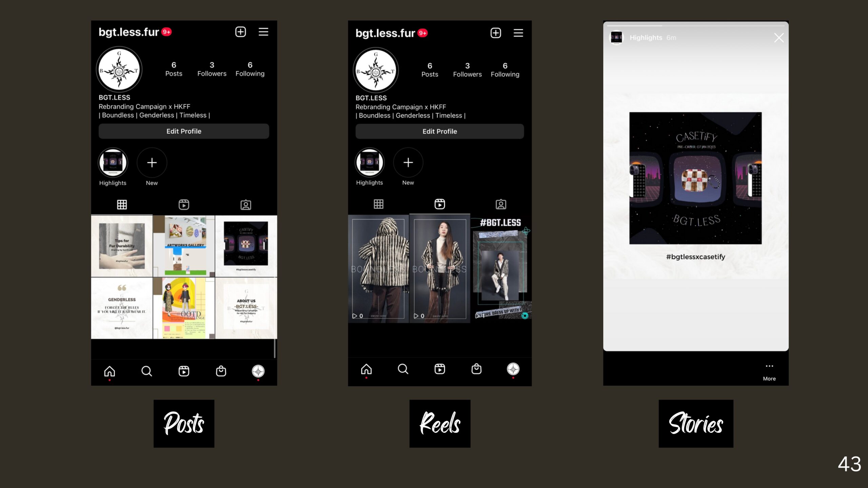Image resolution: width=868 pixels, height=488 pixels.
Task: Tap the Compass/Explore icon in nav
Action: point(258,371)
